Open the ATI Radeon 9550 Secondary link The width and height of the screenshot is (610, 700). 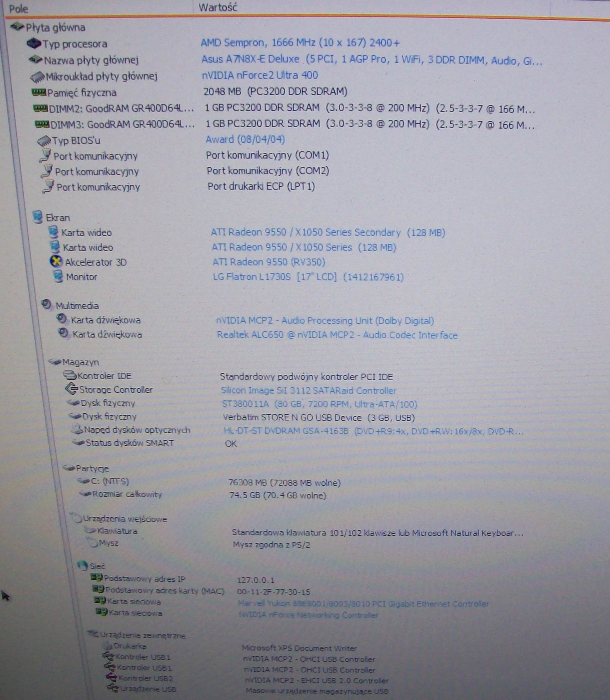point(328,233)
